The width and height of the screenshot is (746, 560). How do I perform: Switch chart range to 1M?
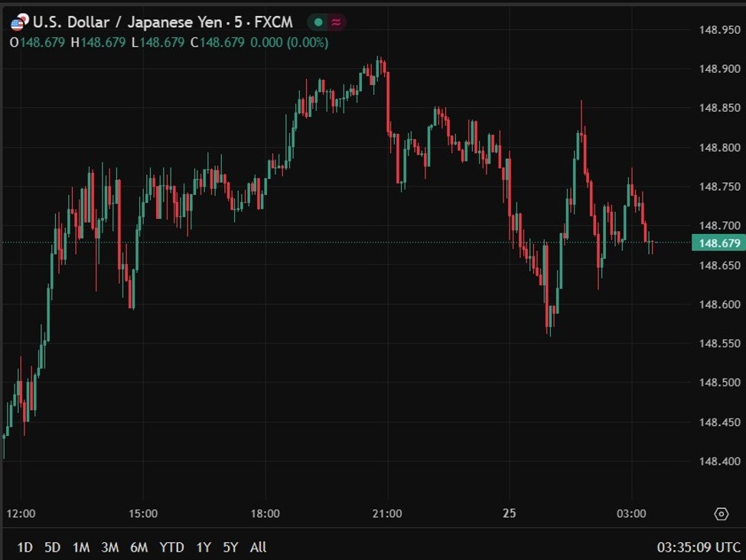point(81,547)
